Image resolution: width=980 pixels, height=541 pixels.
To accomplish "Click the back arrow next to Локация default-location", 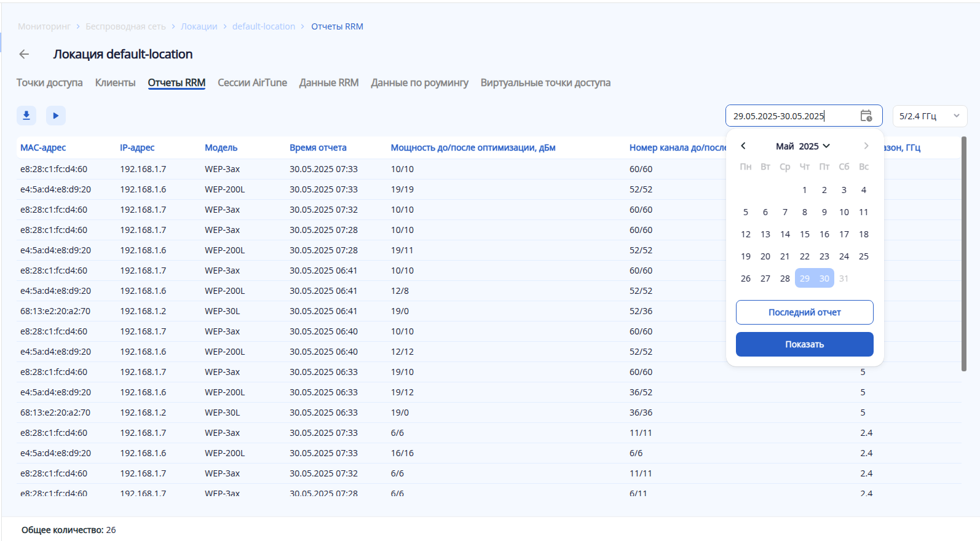I will click(24, 54).
